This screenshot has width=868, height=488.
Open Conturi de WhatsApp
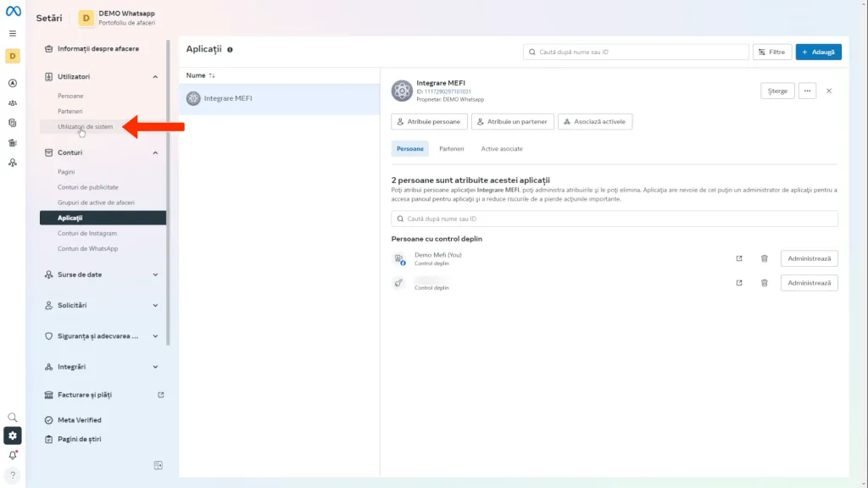pos(87,248)
